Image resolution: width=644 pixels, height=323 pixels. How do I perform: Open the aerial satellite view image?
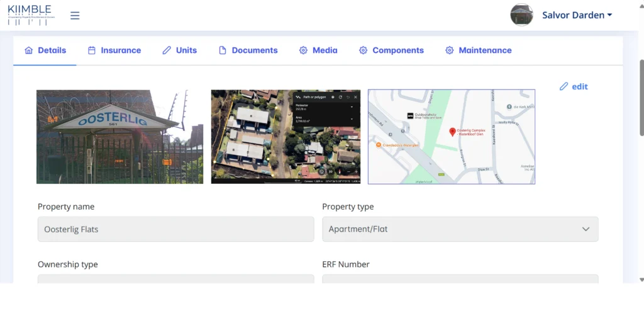[286, 137]
